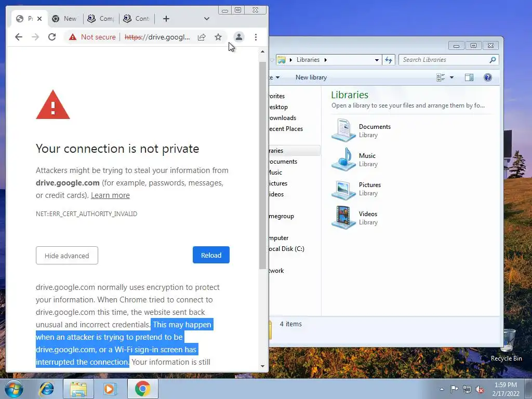Launch Internet Explorer from taskbar
532x399 pixels.
[x=46, y=389]
